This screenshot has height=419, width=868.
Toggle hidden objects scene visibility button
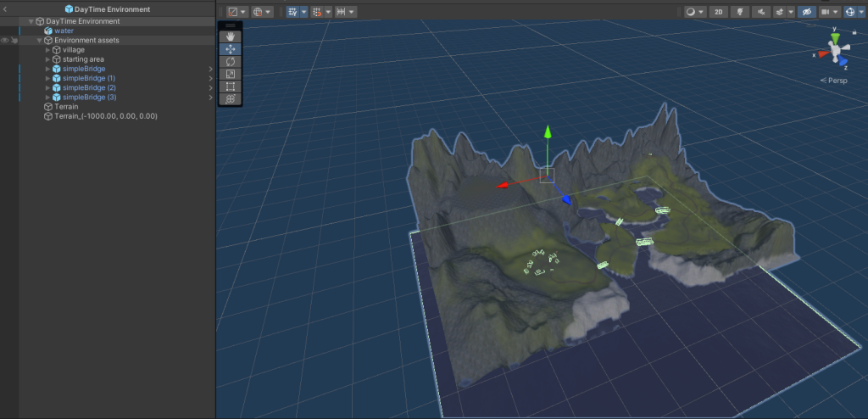[806, 12]
